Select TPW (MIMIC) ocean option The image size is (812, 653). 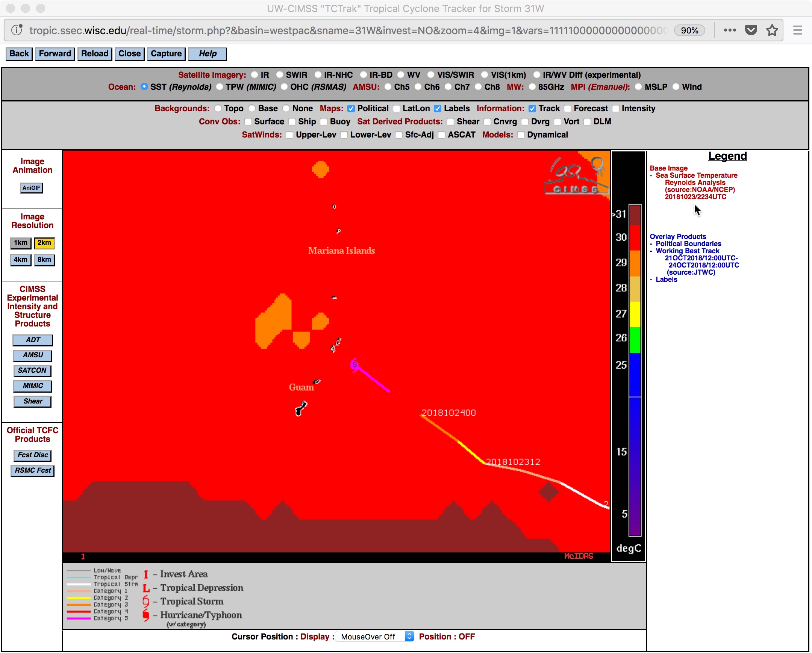point(220,87)
